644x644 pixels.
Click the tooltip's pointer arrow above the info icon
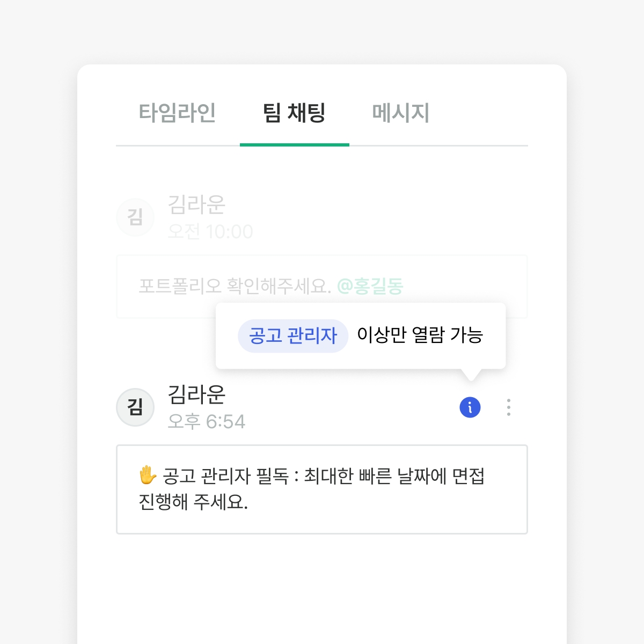pyautogui.click(x=471, y=375)
